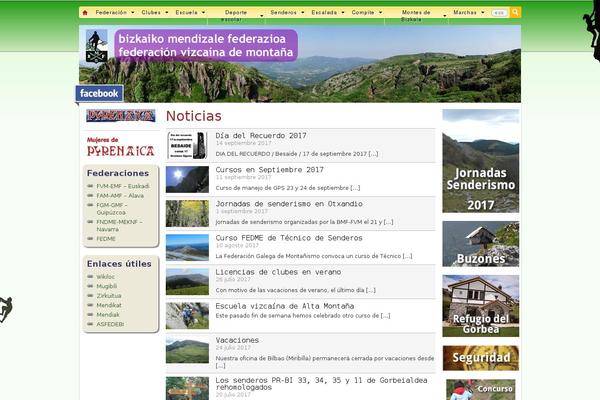Image resolution: width=600 pixels, height=400 pixels.
Task: Open the Senderos menu item
Action: point(284,13)
